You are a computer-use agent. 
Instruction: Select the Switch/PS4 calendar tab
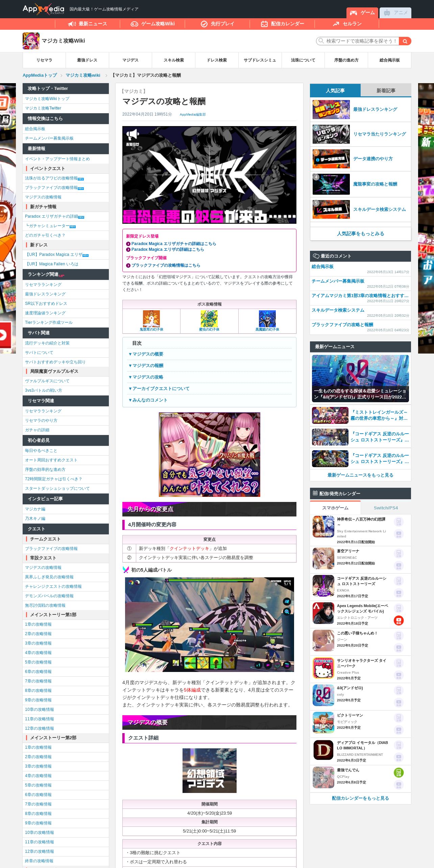pyautogui.click(x=386, y=508)
